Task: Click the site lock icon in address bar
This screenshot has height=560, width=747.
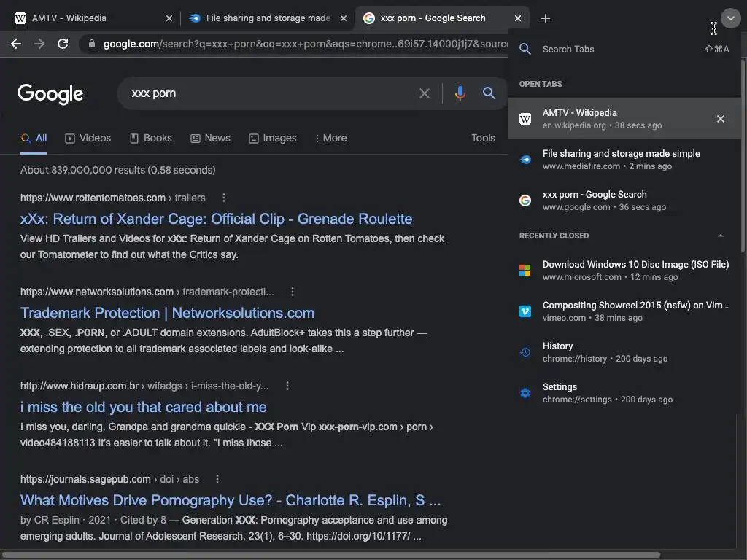Action: [x=92, y=44]
